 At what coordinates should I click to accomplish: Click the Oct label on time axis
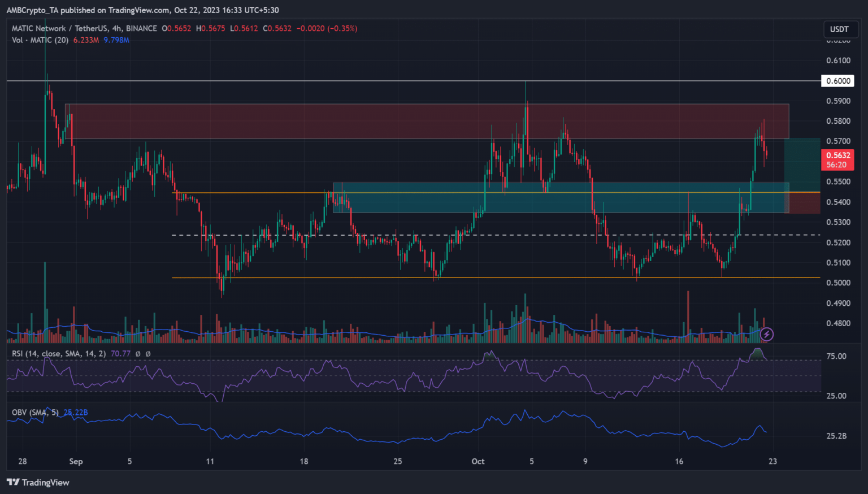coord(478,461)
